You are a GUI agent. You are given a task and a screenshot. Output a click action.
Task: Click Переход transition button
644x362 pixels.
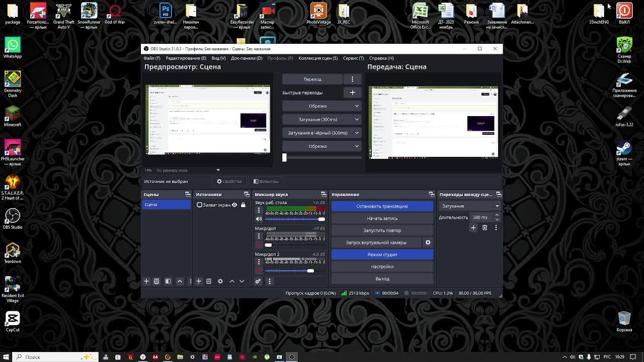click(x=312, y=79)
